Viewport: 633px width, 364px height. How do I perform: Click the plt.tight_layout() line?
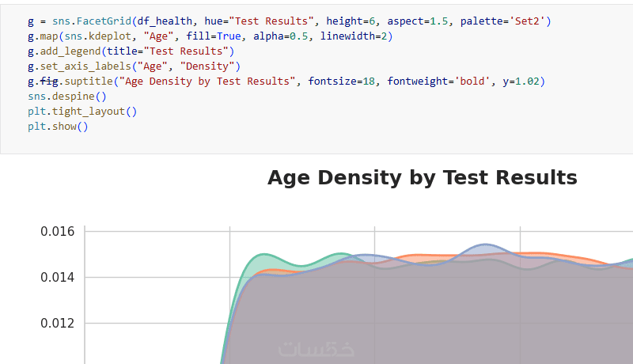82,112
